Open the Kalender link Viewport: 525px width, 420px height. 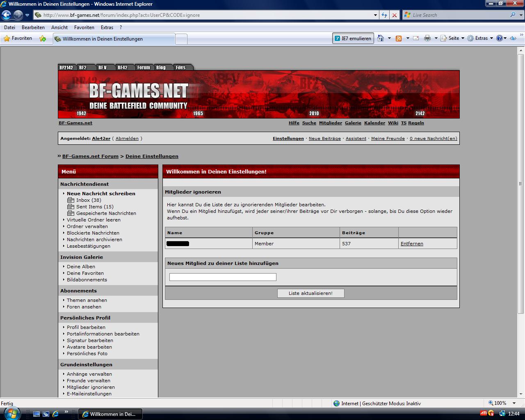pyautogui.click(x=374, y=123)
